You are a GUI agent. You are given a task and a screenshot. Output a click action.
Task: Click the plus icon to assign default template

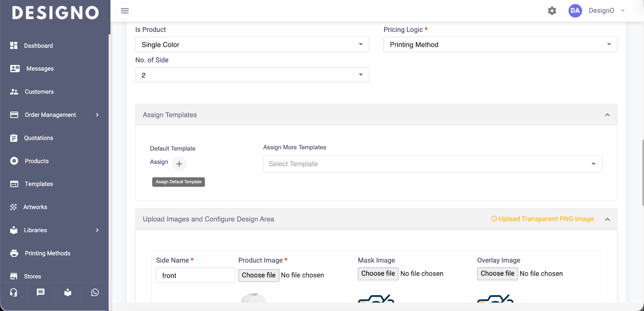click(x=179, y=164)
